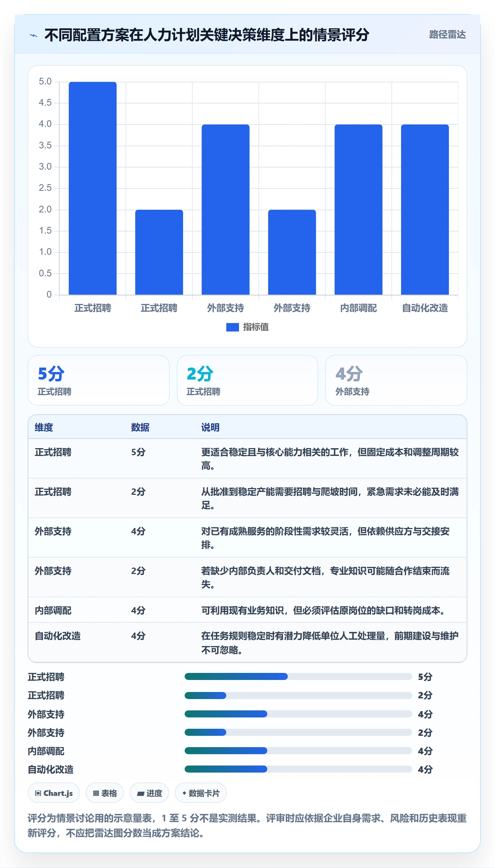Click the 外部支持 chart bar at 2.0
This screenshot has height=868, width=495.
click(x=292, y=252)
